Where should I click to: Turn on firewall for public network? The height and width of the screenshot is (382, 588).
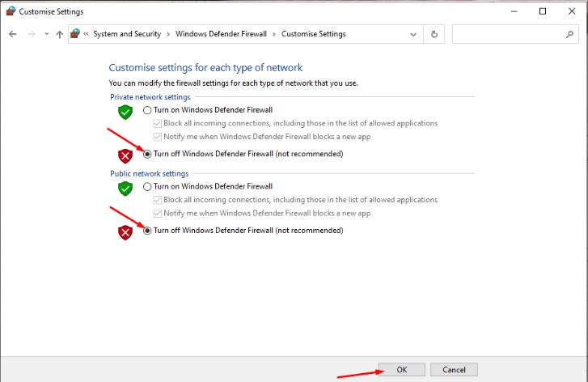click(x=147, y=187)
